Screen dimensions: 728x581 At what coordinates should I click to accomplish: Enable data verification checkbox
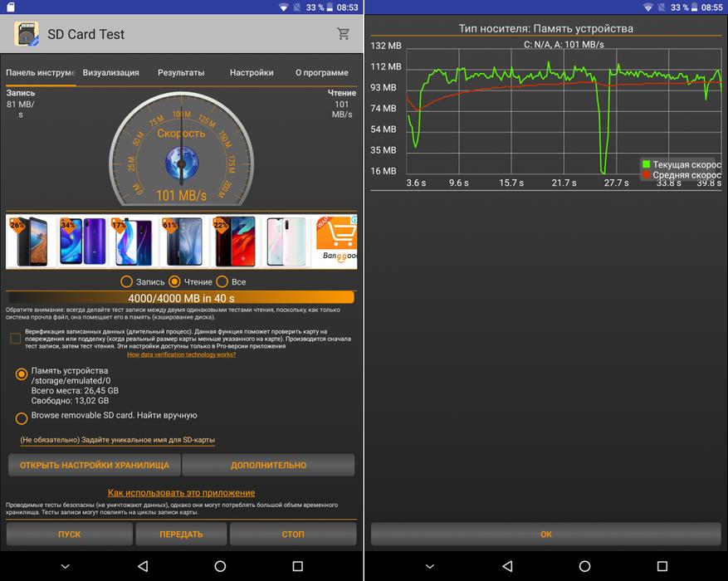click(x=16, y=339)
